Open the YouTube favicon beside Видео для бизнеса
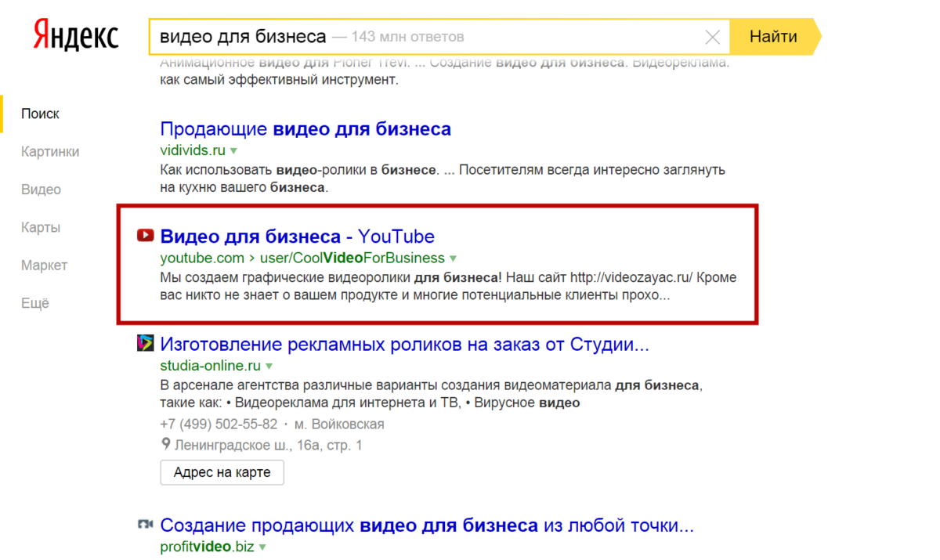Screen dimensions: 940x560 pos(145,236)
